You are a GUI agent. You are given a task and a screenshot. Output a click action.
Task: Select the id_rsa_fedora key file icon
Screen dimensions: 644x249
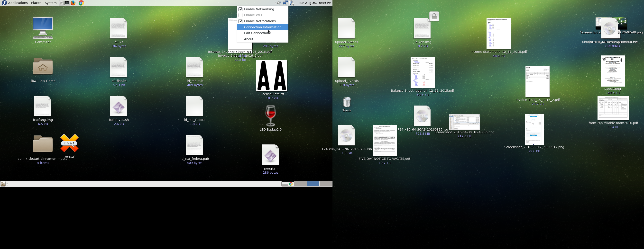[x=194, y=106]
